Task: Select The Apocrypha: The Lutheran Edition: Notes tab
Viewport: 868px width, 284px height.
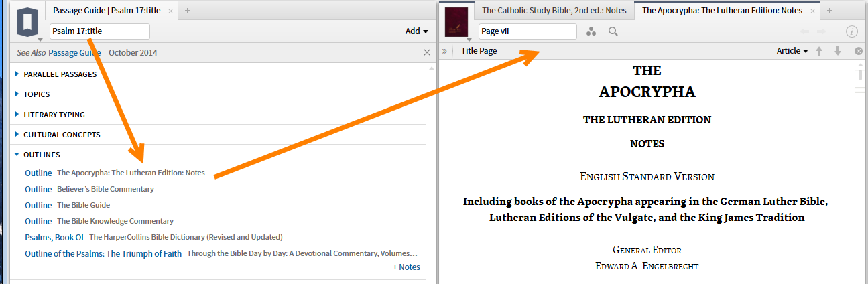Action: coord(722,11)
